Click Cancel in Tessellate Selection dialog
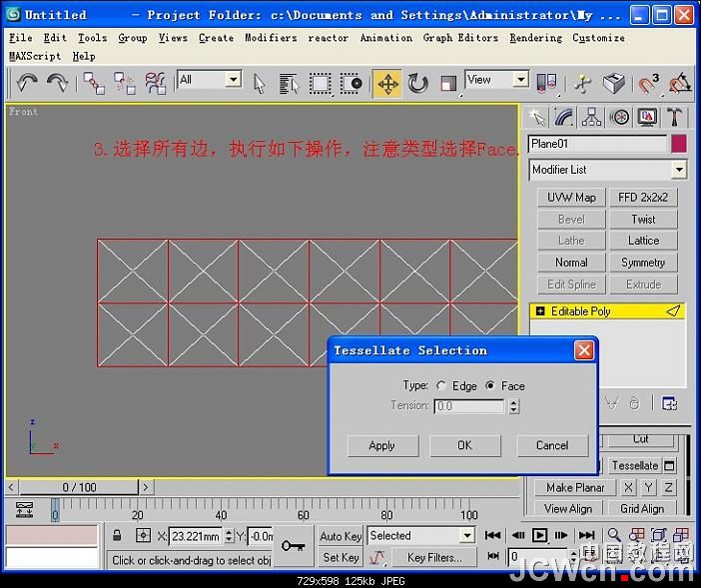 552,445
